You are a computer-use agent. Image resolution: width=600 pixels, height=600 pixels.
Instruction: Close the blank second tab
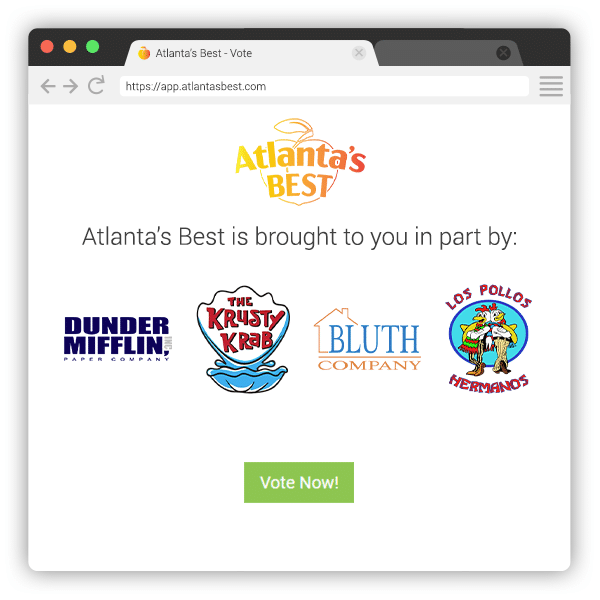point(503,53)
